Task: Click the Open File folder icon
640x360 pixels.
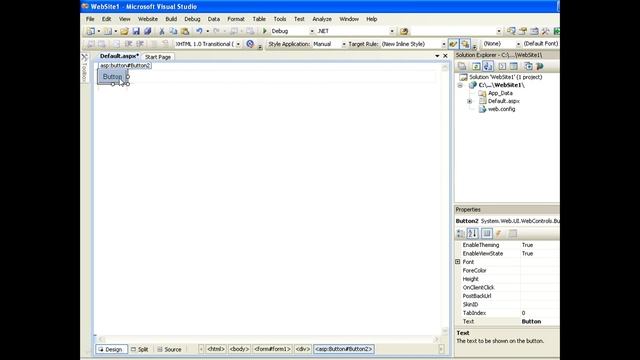Action: point(124,31)
